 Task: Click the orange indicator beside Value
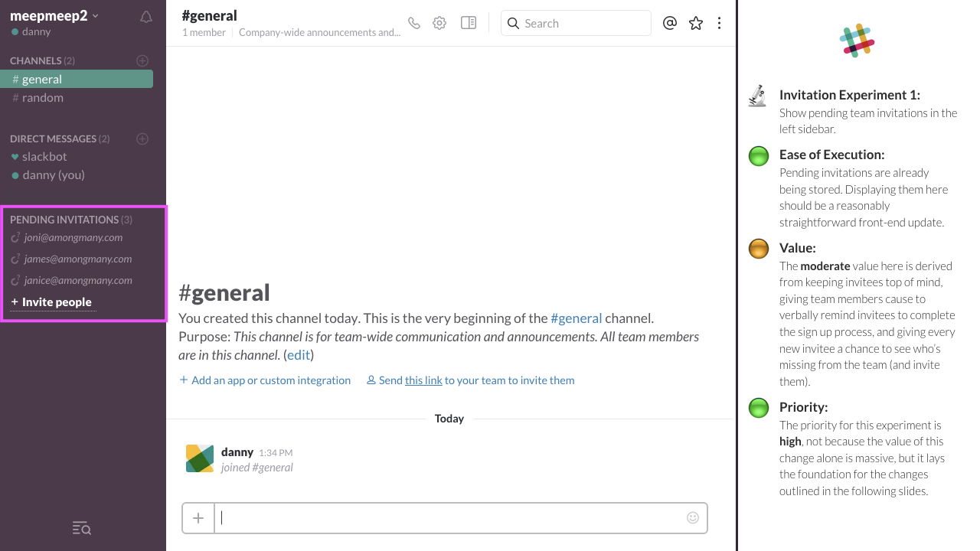point(758,249)
